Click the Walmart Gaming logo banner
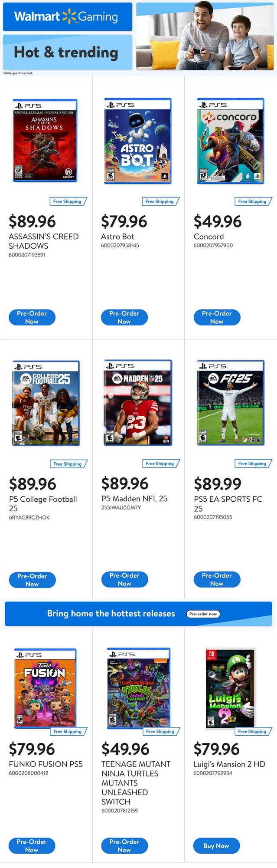 [x=67, y=17]
